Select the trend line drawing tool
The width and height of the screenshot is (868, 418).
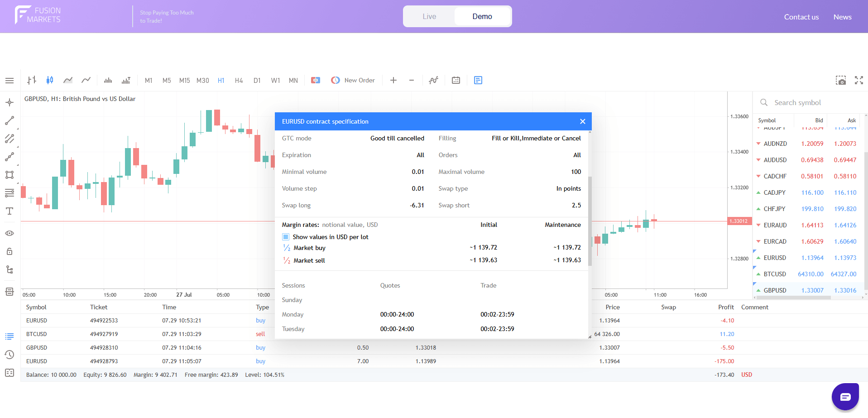(x=10, y=120)
